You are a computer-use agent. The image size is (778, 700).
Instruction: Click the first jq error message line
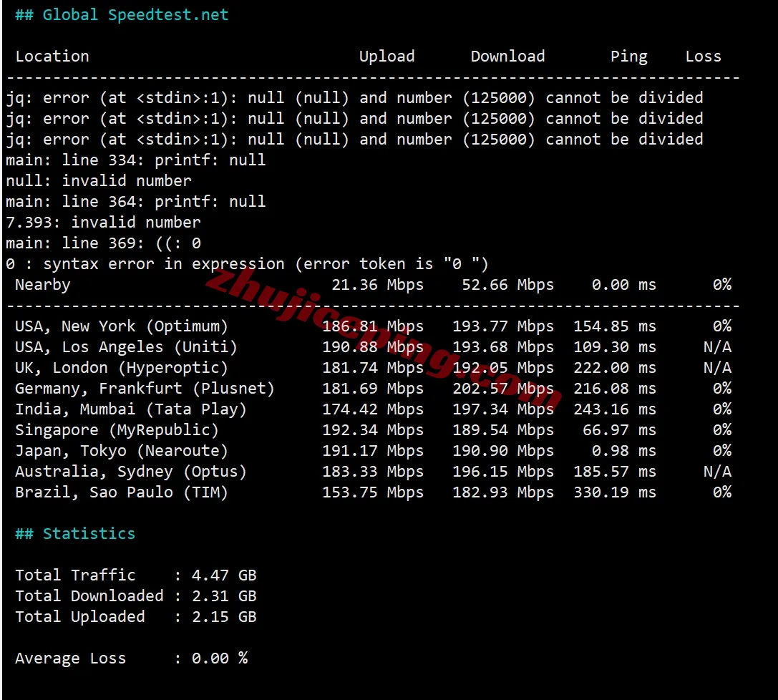tap(354, 97)
